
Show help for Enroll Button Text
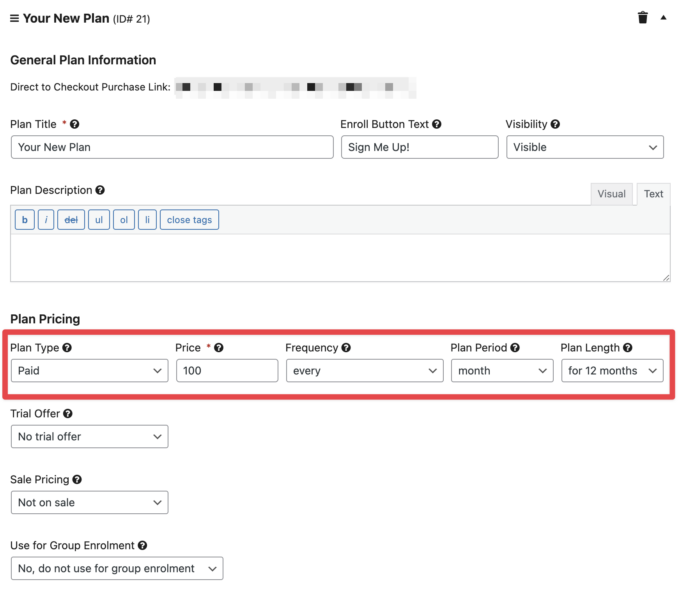click(437, 125)
